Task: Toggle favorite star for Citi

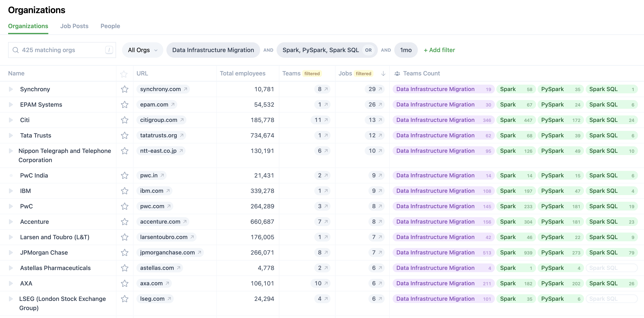Action: coord(125,120)
